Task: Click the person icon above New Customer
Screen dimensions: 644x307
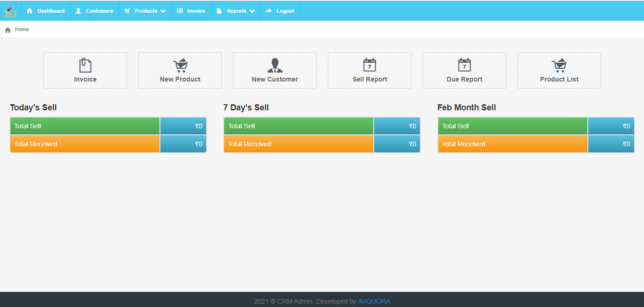Action: 275,65
